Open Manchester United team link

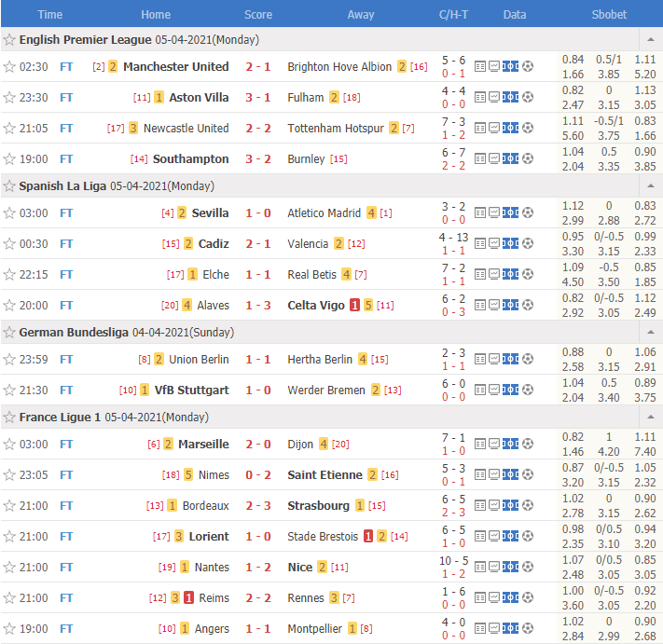pyautogui.click(x=175, y=67)
